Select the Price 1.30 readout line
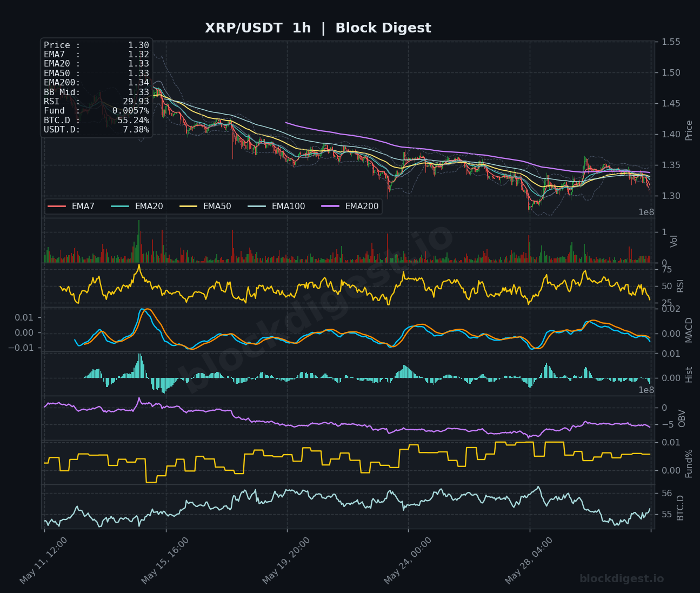 pyautogui.click(x=96, y=45)
